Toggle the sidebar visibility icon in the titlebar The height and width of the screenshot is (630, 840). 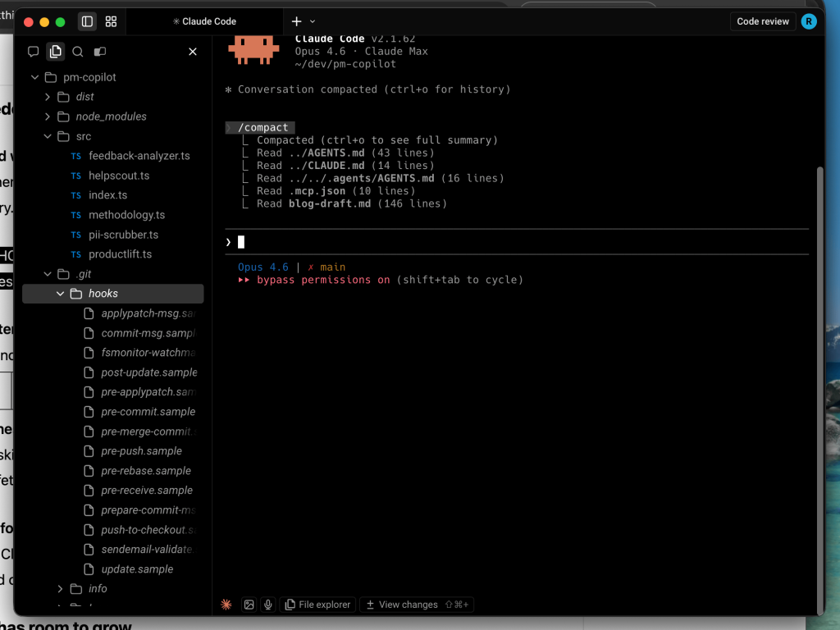coord(87,21)
